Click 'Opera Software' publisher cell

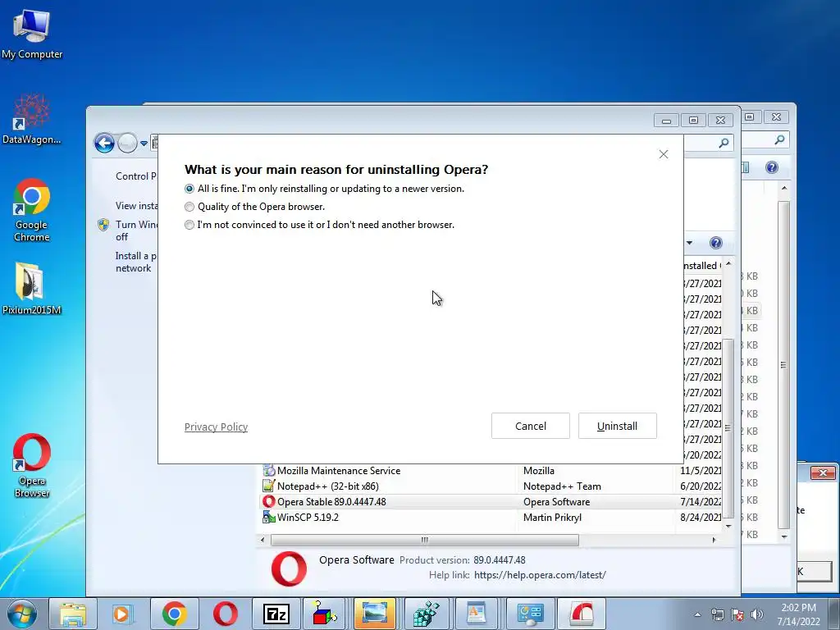tap(557, 502)
